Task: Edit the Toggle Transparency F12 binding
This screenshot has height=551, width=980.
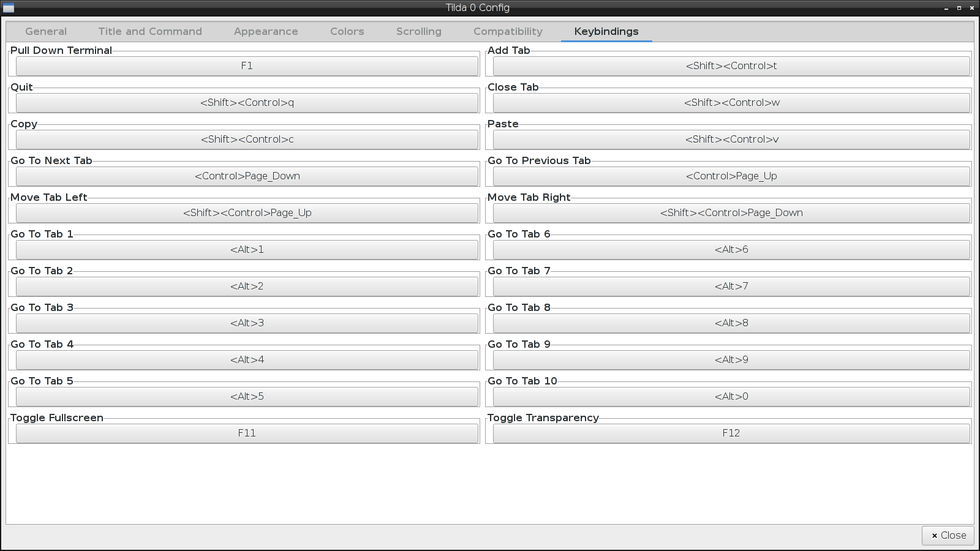Action: click(x=731, y=433)
